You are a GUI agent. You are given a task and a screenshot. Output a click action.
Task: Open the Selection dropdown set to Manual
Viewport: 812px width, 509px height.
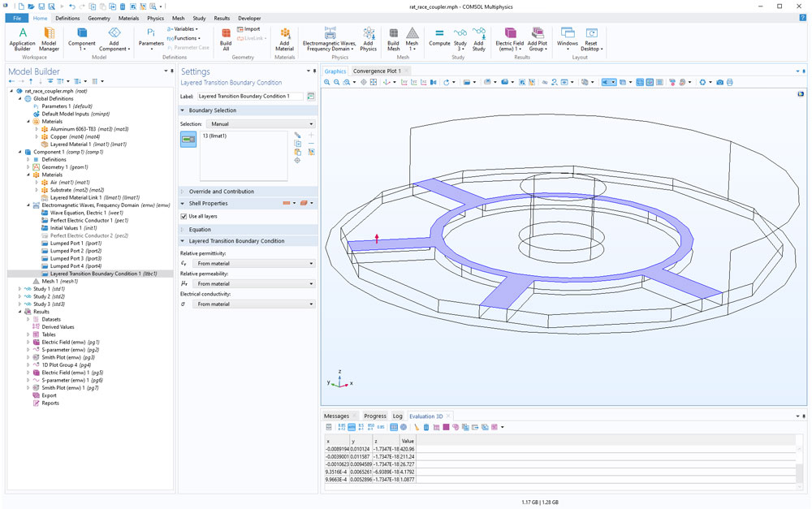260,124
